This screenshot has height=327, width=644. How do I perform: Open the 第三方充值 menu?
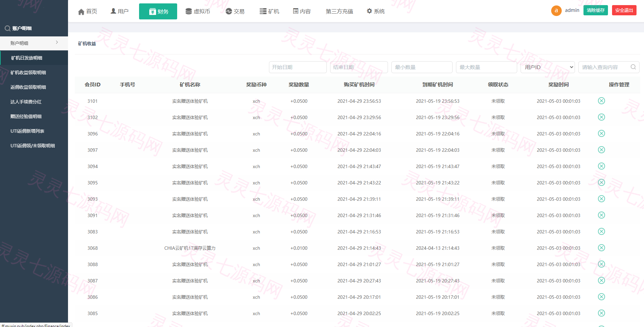click(339, 12)
